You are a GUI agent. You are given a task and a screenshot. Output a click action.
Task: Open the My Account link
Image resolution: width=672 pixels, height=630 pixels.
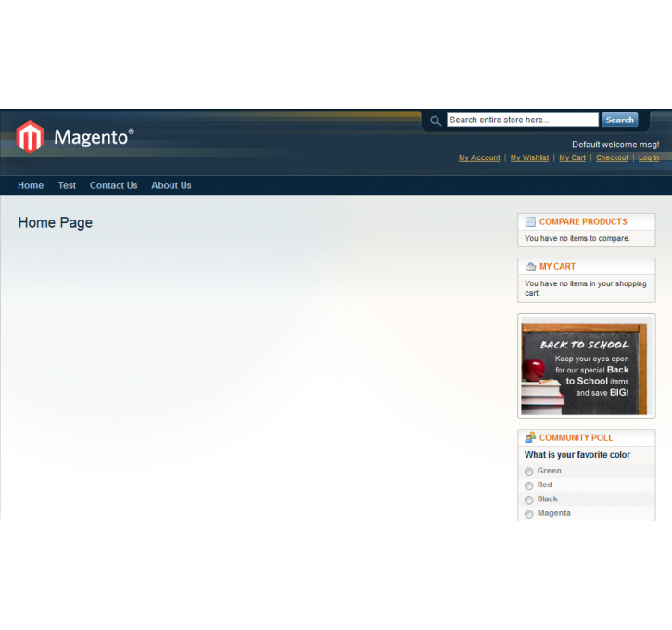(x=479, y=157)
